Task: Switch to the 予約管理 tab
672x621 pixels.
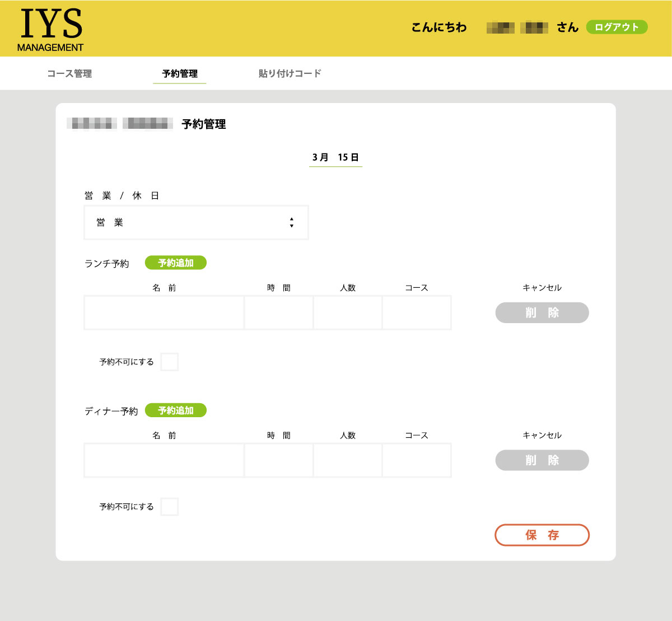Action: pos(180,73)
